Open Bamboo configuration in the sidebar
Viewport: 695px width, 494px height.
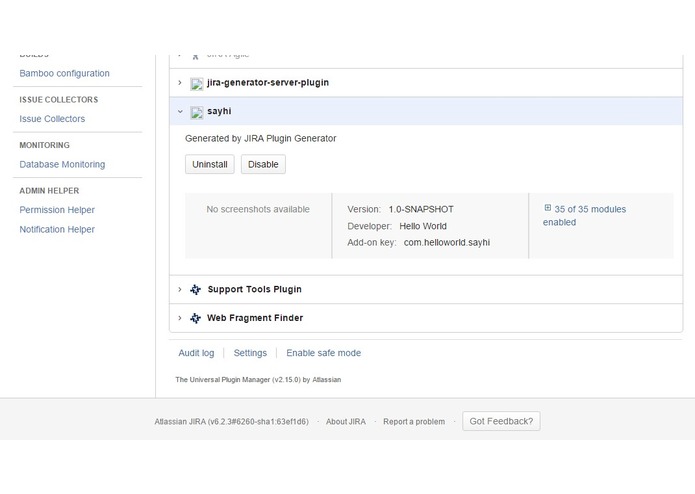64,74
